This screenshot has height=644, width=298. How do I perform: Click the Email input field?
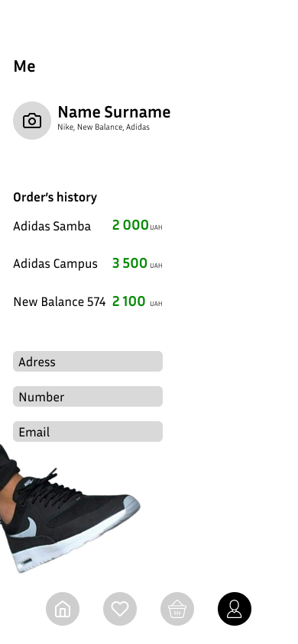[x=88, y=432]
